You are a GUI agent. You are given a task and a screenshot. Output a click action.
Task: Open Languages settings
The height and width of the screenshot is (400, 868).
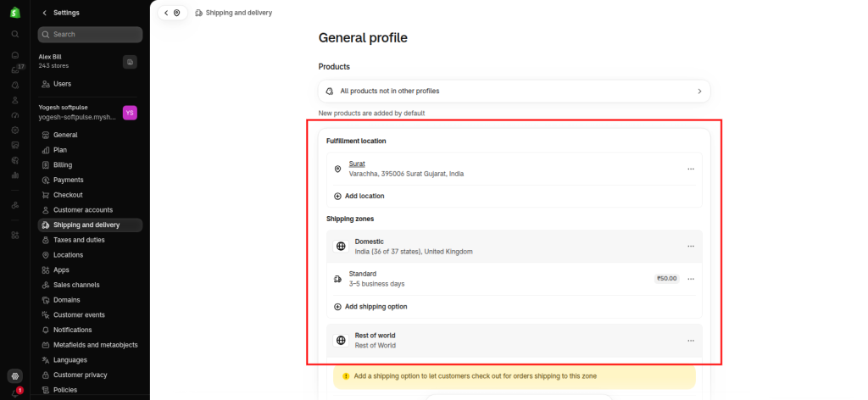(90, 360)
